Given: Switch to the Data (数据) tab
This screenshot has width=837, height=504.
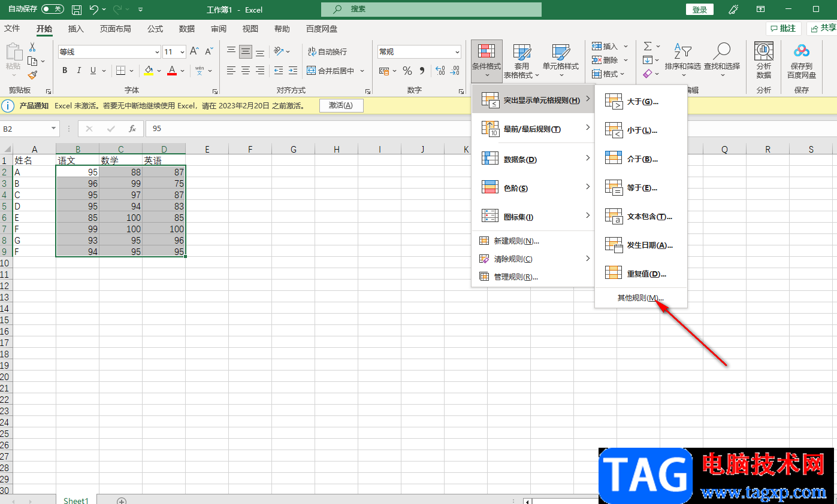Looking at the screenshot, I should 187,29.
